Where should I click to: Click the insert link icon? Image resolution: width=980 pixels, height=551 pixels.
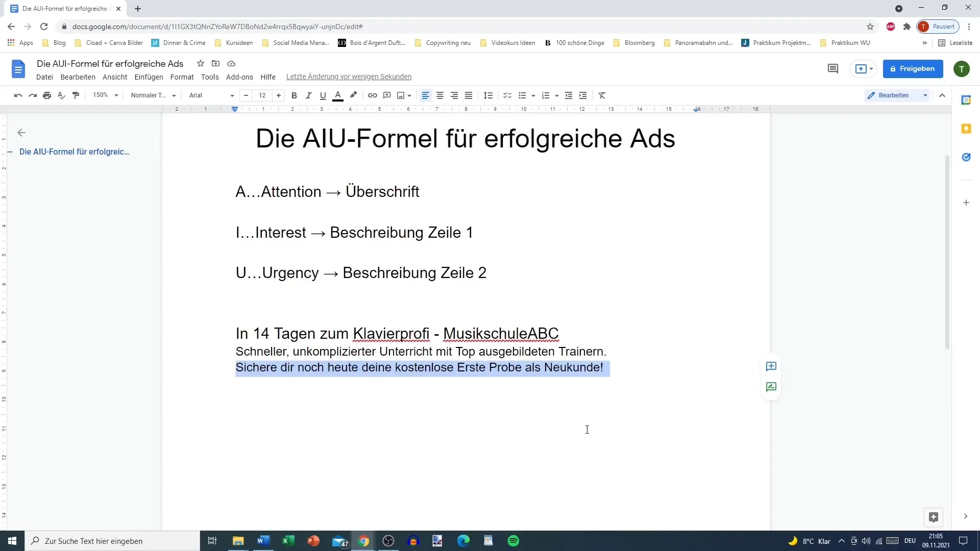(372, 95)
